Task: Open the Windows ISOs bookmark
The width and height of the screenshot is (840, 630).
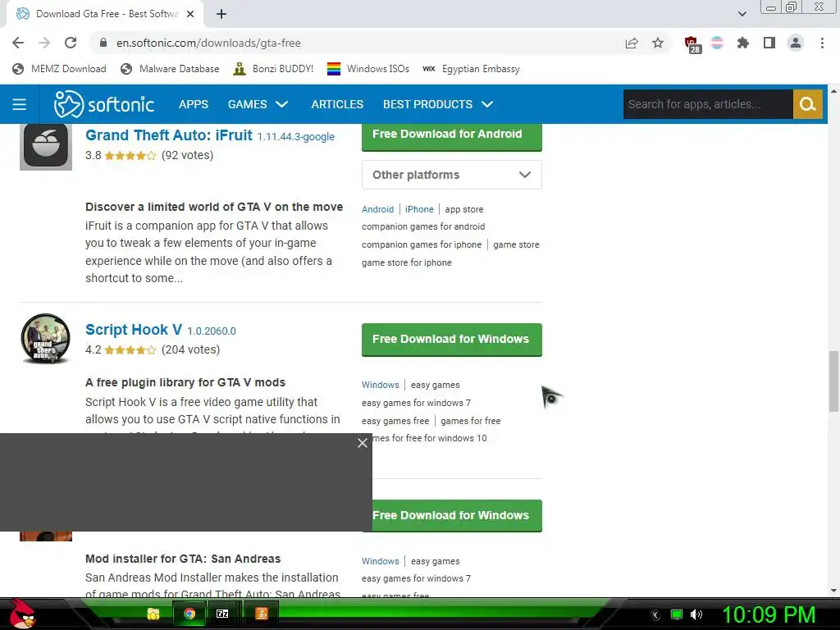Action: 368,69
